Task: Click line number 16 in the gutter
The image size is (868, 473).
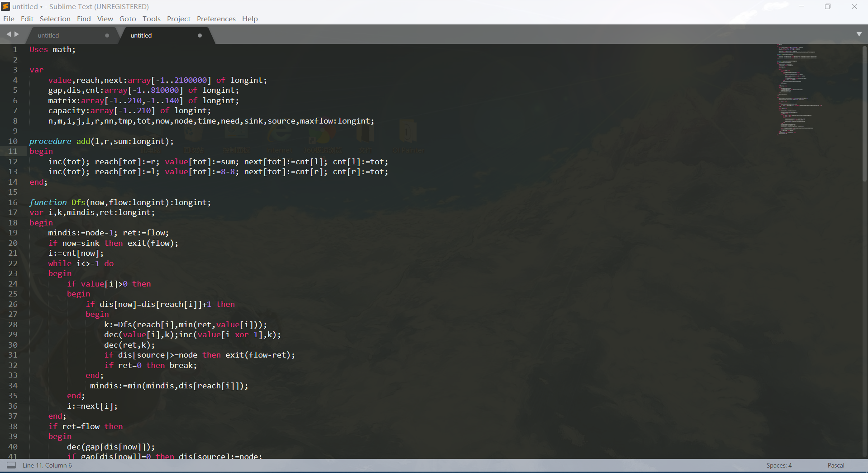Action: [13, 202]
